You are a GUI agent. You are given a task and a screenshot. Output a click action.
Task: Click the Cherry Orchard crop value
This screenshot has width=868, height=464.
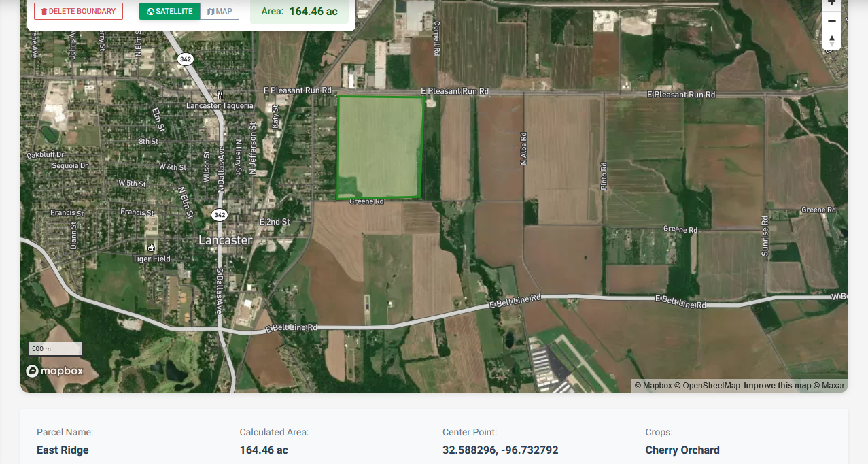click(x=682, y=450)
